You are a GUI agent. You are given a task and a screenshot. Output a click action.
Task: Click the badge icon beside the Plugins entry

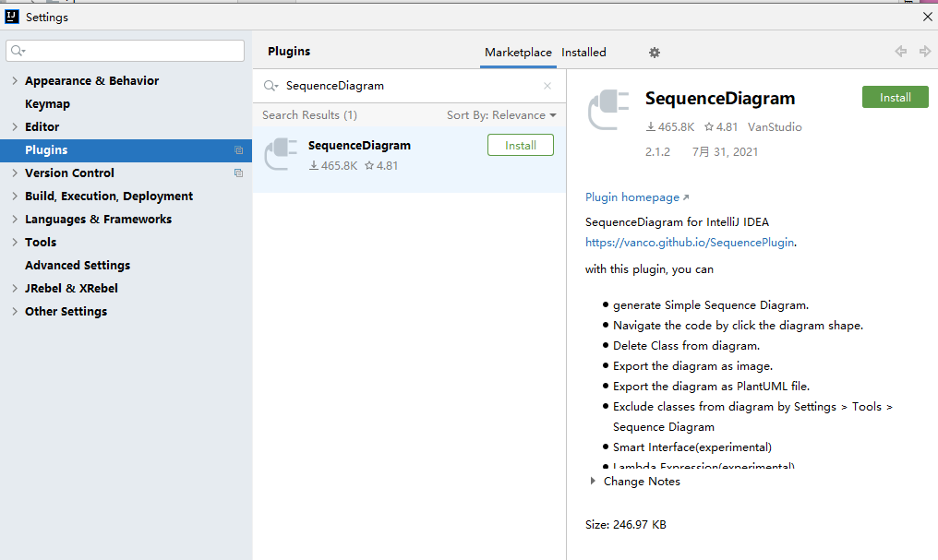[x=238, y=149]
